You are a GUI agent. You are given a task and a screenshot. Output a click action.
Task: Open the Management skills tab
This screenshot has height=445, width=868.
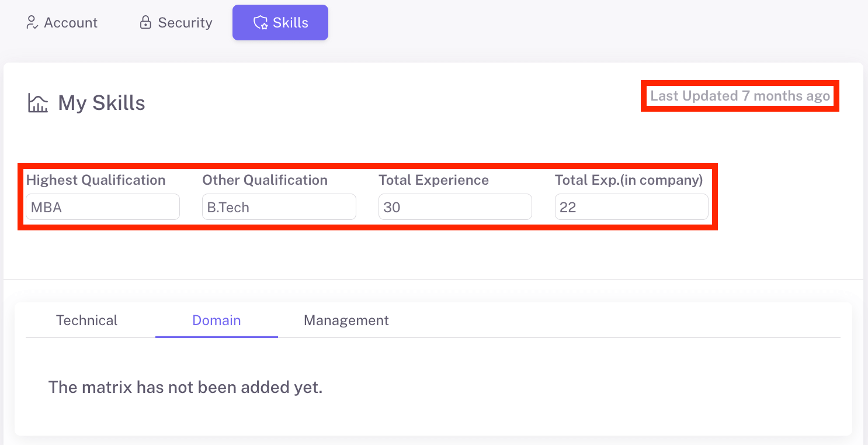346,320
